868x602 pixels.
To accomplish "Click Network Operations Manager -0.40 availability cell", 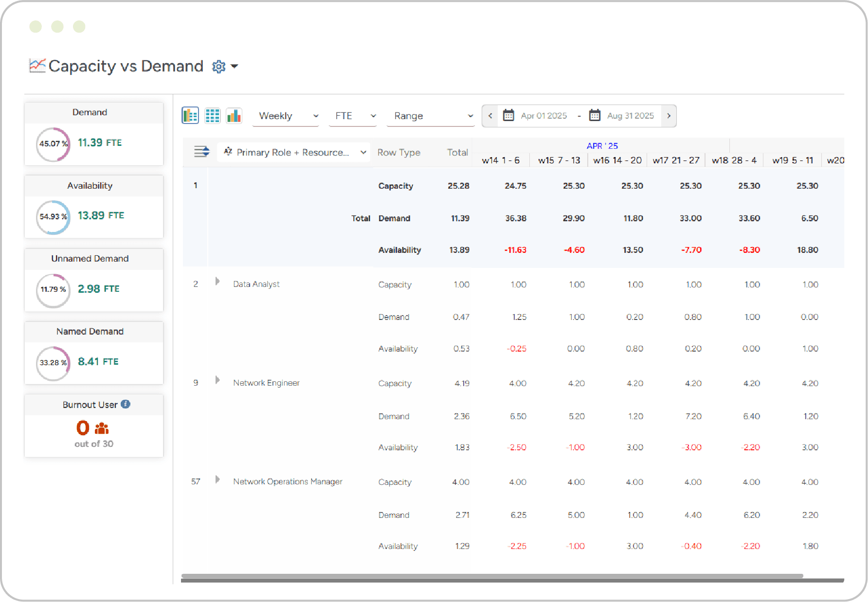I will (x=691, y=546).
